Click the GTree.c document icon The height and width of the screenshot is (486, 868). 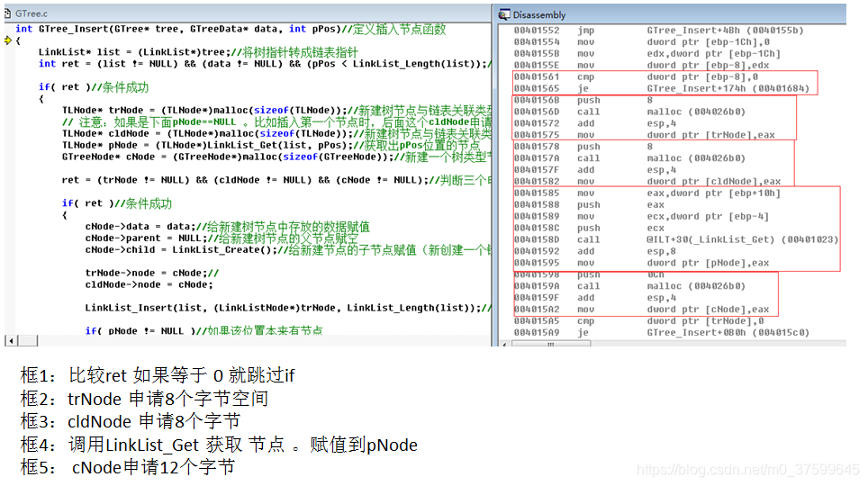tap(8, 13)
